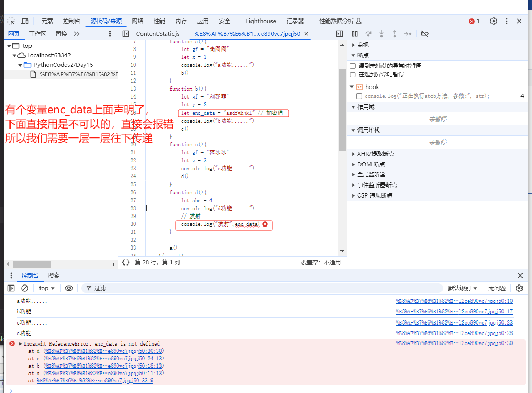
Task: Close the open source file tab
Action: pyautogui.click(x=306, y=34)
